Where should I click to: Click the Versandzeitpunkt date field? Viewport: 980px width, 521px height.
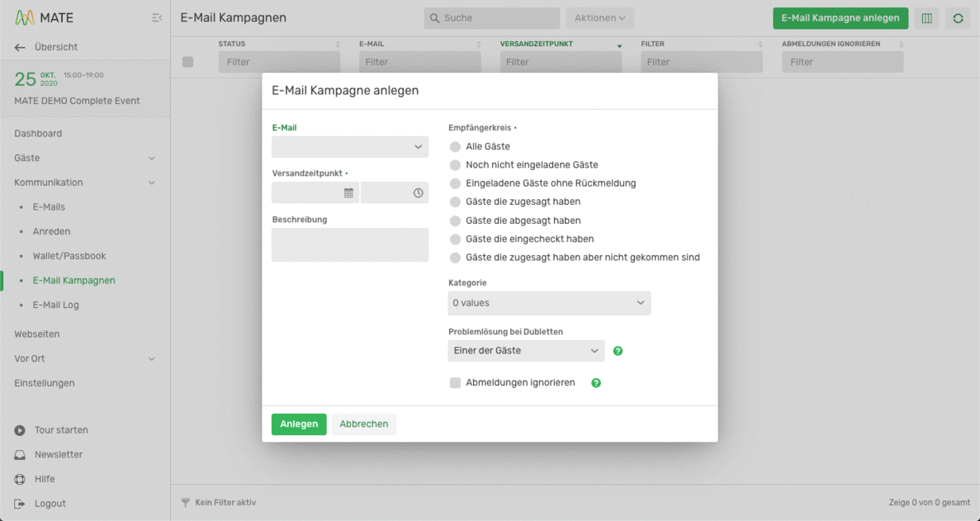[315, 193]
